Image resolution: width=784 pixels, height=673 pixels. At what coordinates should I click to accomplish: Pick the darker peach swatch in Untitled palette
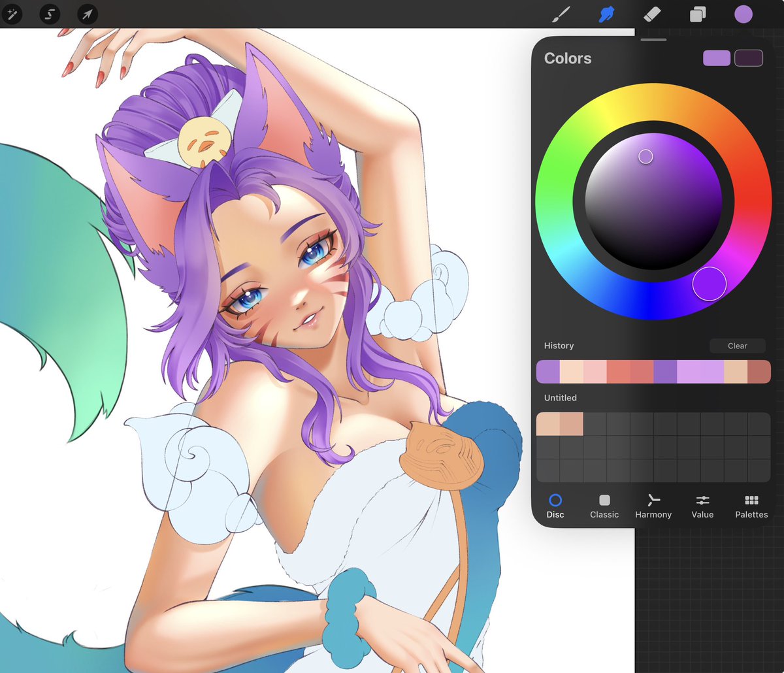[572, 424]
